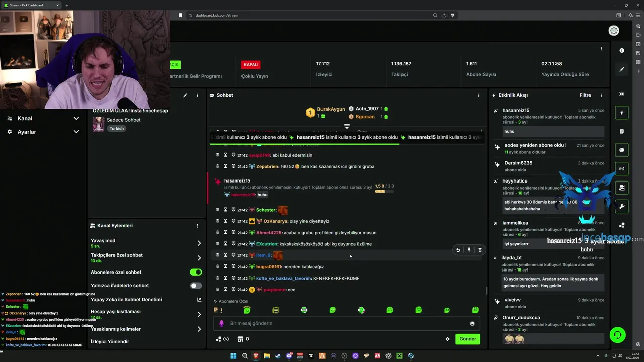The image size is (644, 362).
Task: Click the points infinity icon below the message box
Action: pyautogui.click(x=222, y=339)
